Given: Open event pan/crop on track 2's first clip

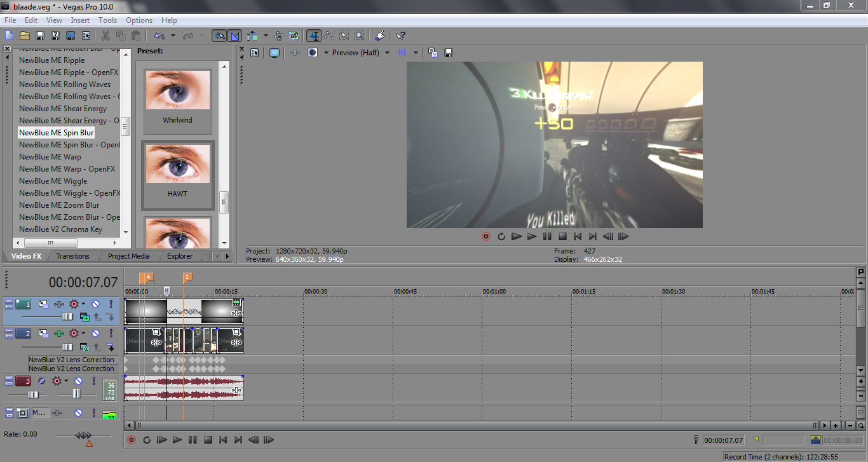Looking at the screenshot, I should click(156, 332).
